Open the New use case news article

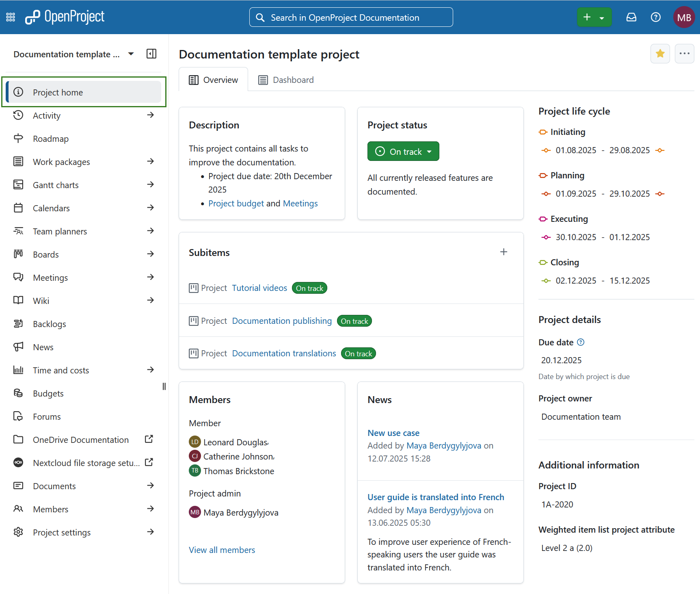click(393, 433)
